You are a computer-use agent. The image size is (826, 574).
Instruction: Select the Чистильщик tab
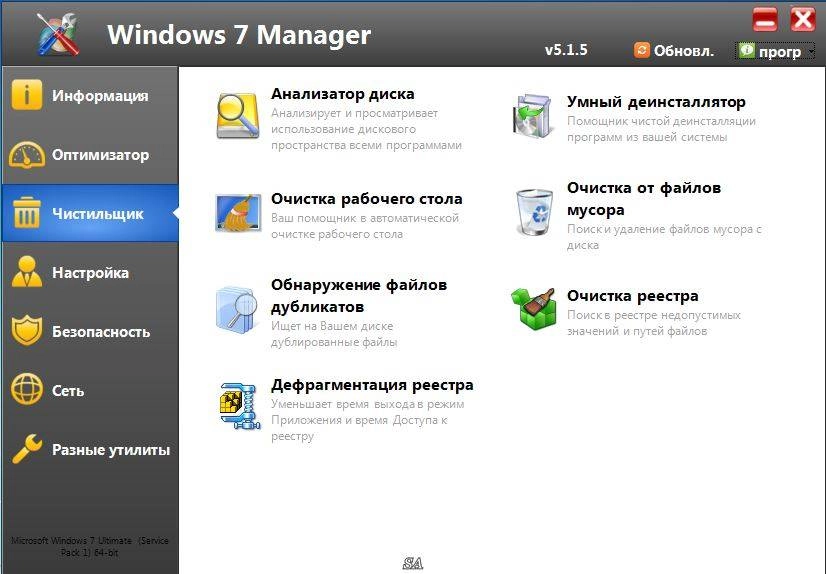click(90, 213)
